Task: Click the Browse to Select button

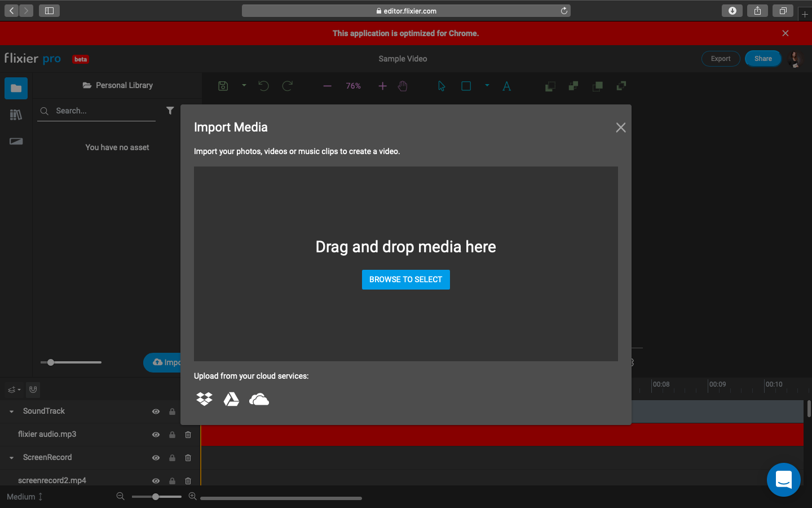Action: (x=405, y=279)
